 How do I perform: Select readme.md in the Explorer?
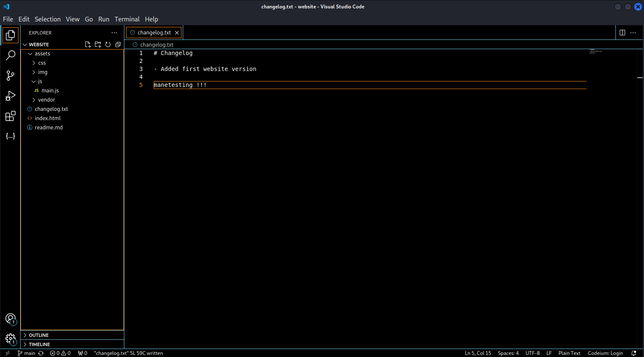tap(48, 127)
